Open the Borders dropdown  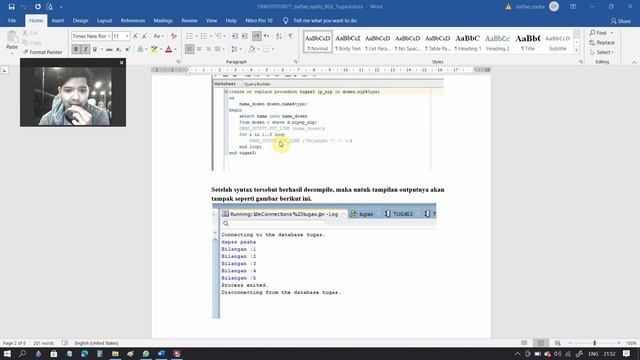click(x=273, y=49)
